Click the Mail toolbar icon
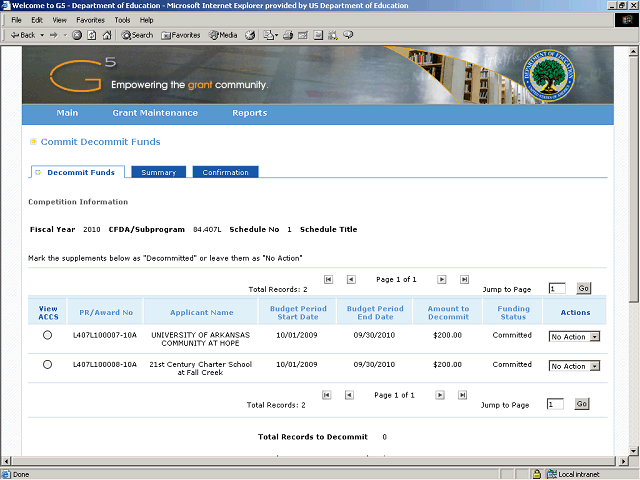This screenshot has height=480, width=640. (270, 35)
